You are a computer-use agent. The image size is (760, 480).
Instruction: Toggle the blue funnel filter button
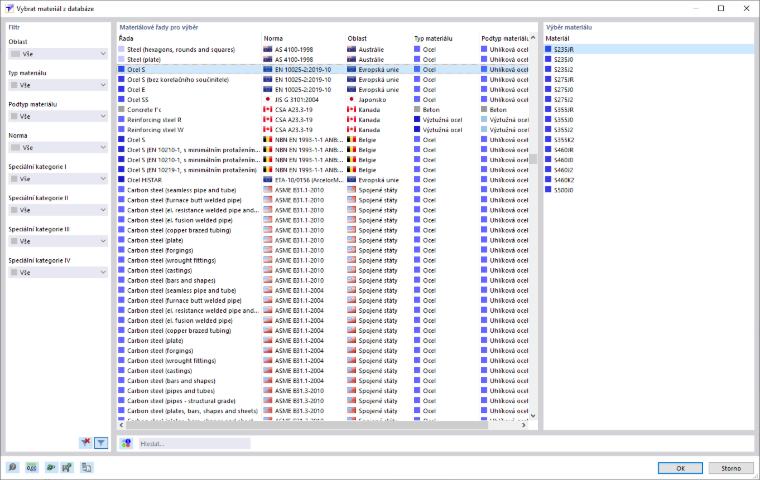click(x=101, y=443)
